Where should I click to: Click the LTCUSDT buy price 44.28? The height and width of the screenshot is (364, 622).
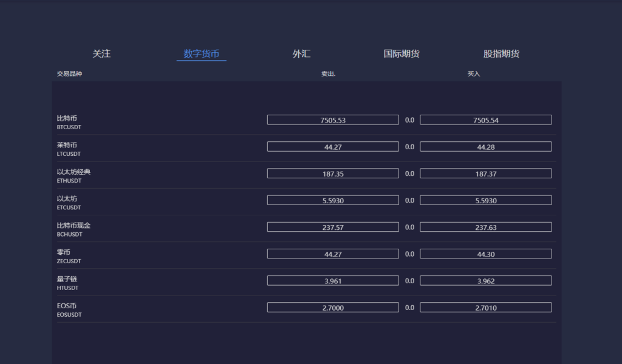click(x=487, y=146)
